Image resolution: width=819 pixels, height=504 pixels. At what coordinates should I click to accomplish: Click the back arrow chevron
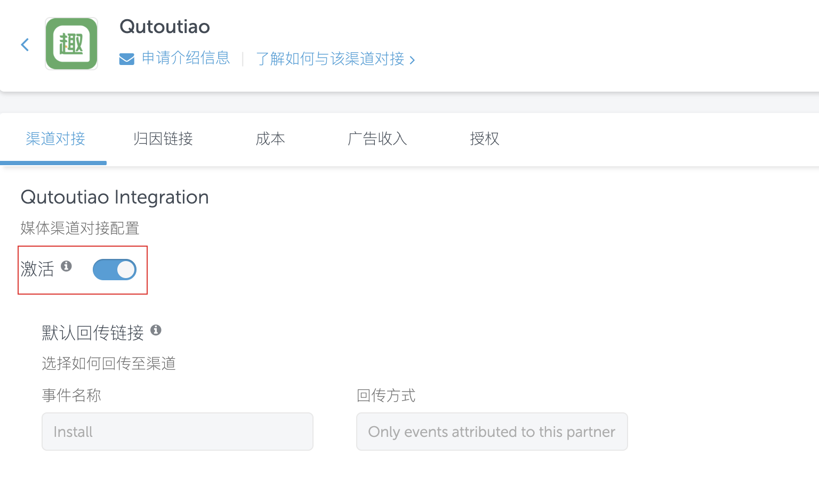pyautogui.click(x=25, y=45)
